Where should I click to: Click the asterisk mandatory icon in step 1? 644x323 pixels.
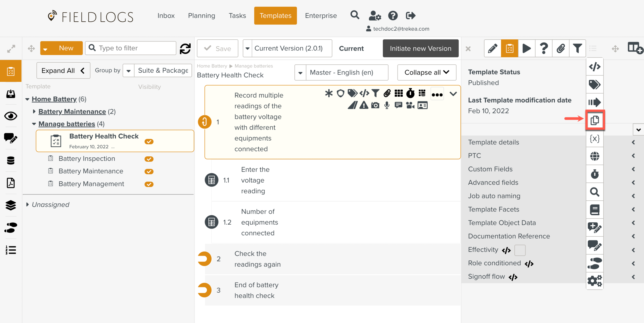point(329,93)
